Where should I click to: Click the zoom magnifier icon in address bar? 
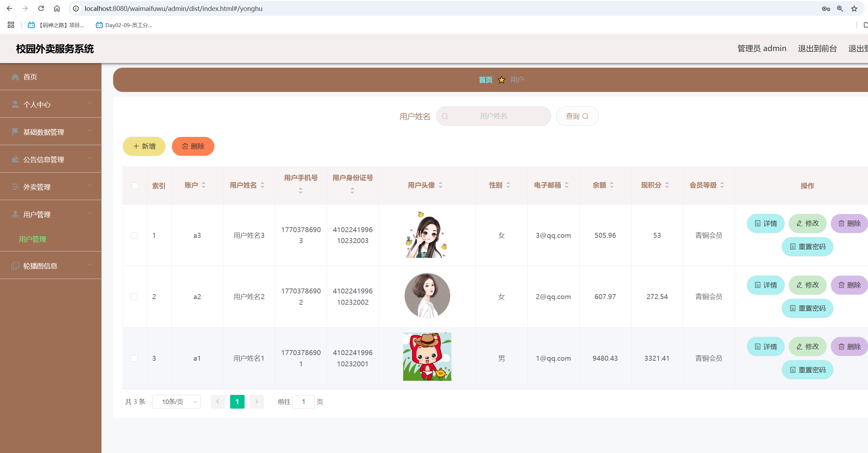[x=840, y=9]
